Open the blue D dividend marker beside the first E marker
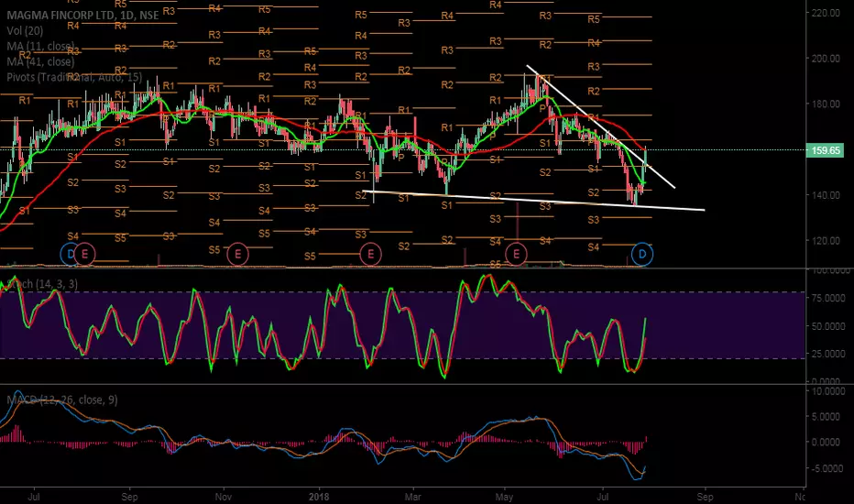 69,254
